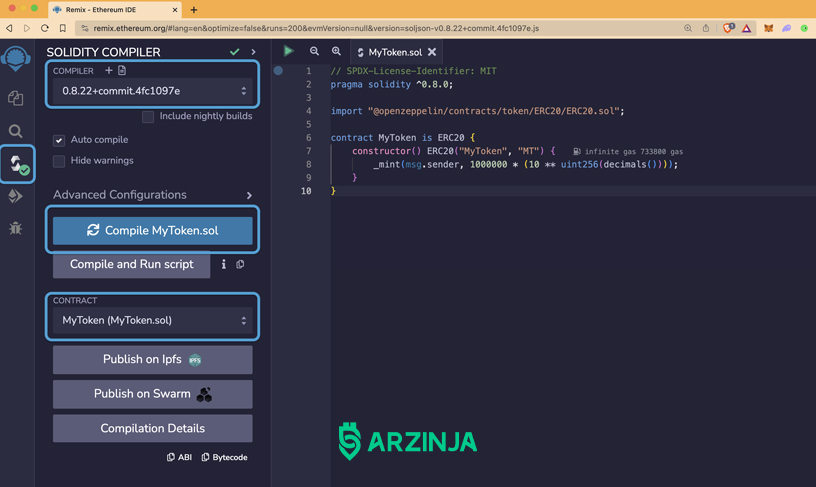816x487 pixels.
Task: Add a custom compiler with plus icon
Action: pyautogui.click(x=109, y=70)
